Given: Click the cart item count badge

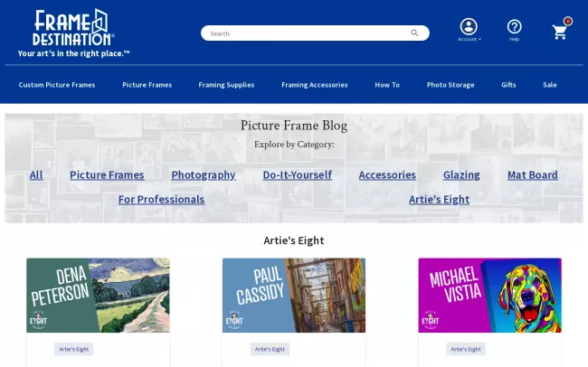Looking at the screenshot, I should tap(568, 21).
